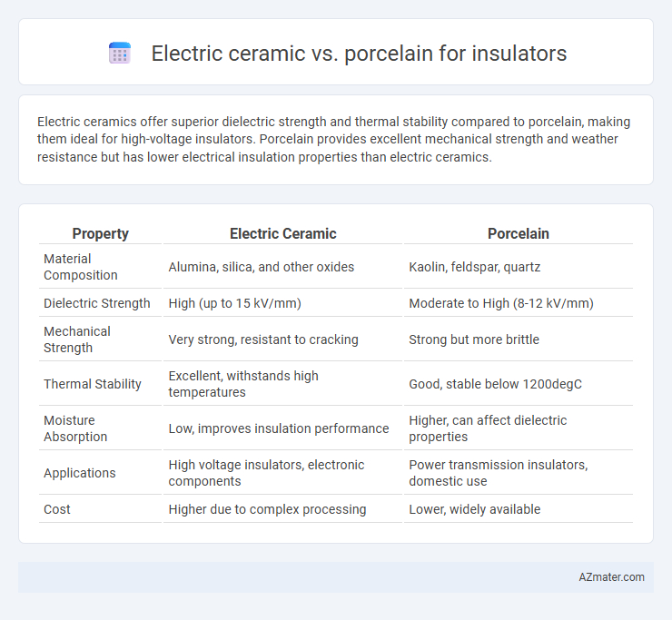This screenshot has height=620, width=672.
Task: Click the cell 'Higher due to complex processing'
Action: [267, 509]
